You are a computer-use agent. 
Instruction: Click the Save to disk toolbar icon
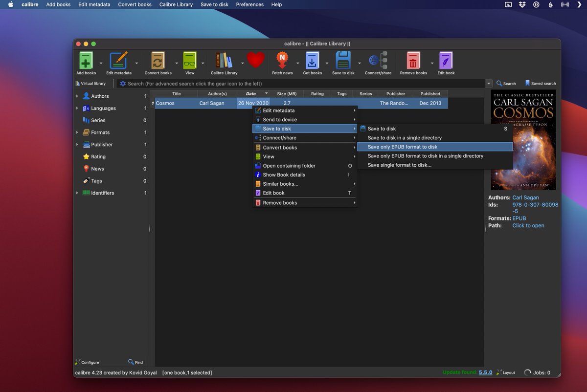[x=343, y=61]
